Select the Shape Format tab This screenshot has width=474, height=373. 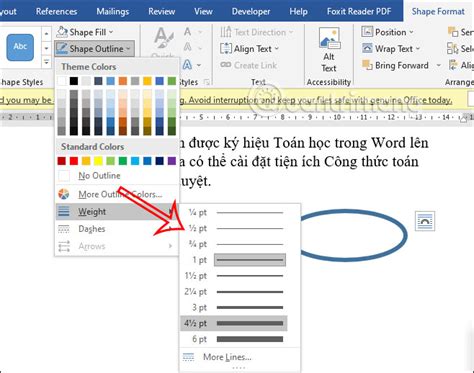pyautogui.click(x=438, y=12)
